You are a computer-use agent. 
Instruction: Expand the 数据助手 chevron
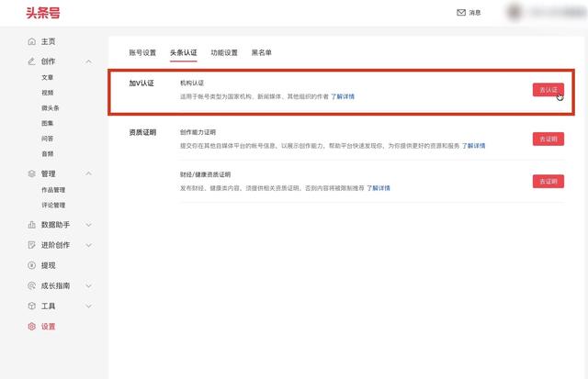(x=88, y=225)
